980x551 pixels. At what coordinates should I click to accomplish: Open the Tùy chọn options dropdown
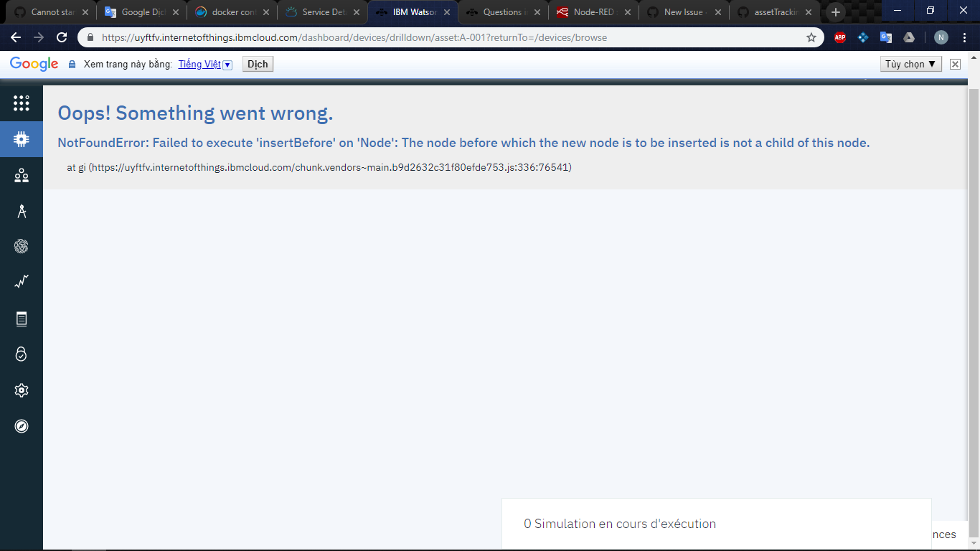click(910, 64)
